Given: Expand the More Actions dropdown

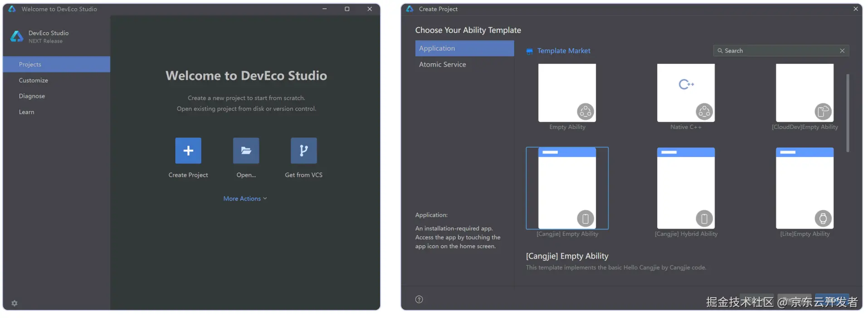Looking at the screenshot, I should click(245, 198).
